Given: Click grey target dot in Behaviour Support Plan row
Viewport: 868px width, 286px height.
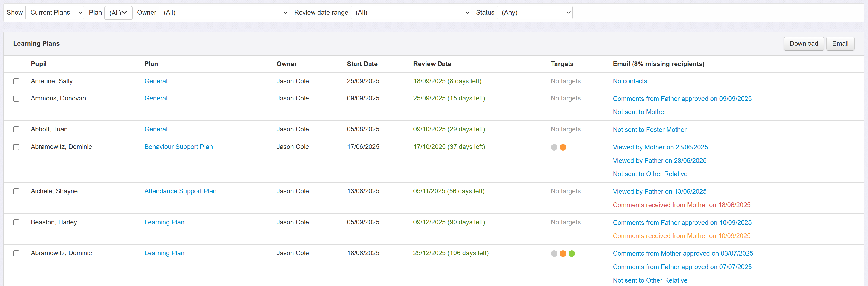Looking at the screenshot, I should coord(554,147).
